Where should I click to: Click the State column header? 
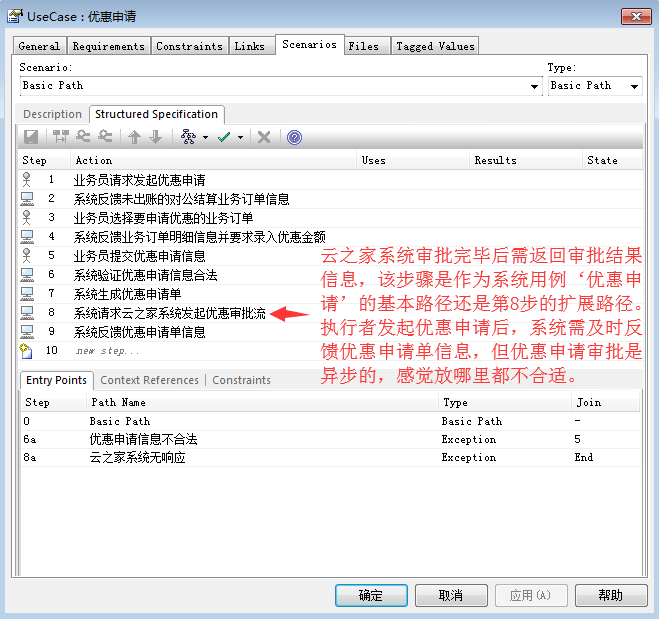point(613,160)
